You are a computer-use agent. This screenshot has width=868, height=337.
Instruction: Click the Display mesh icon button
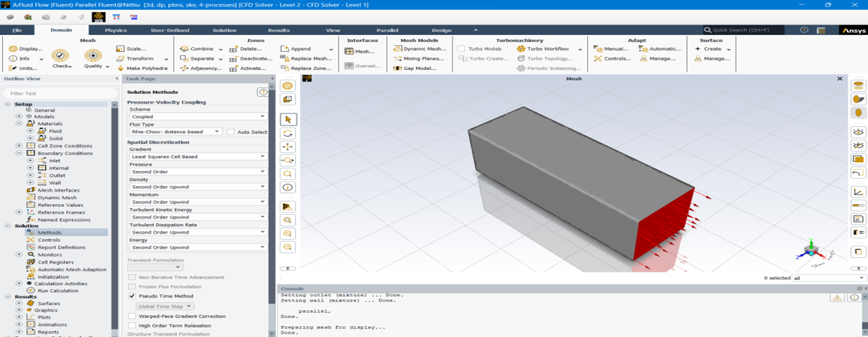tap(26, 49)
